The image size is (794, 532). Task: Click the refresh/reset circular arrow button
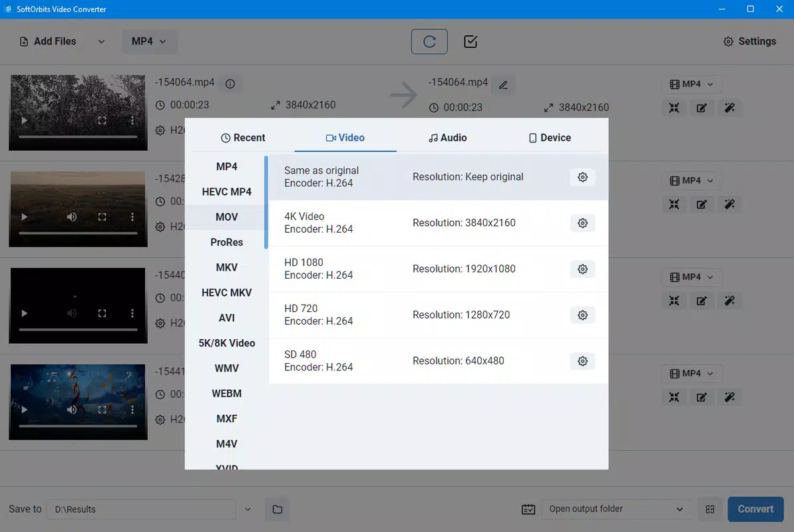coord(429,41)
